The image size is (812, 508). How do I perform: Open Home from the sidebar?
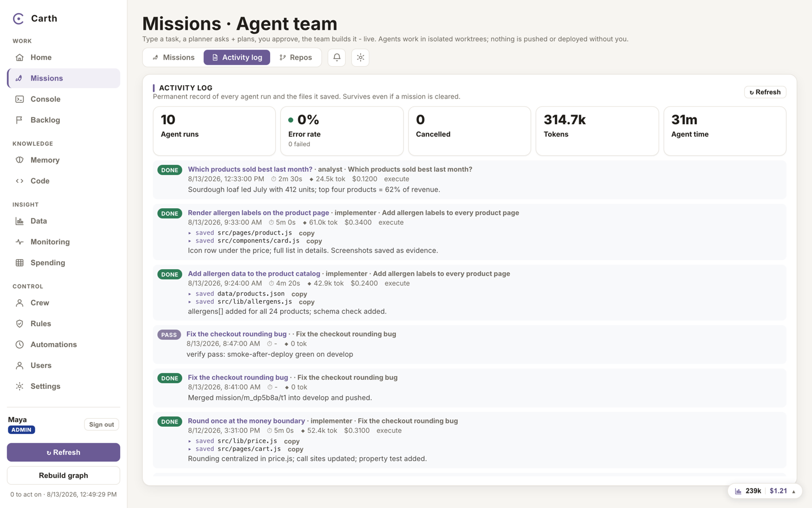[x=63, y=58]
